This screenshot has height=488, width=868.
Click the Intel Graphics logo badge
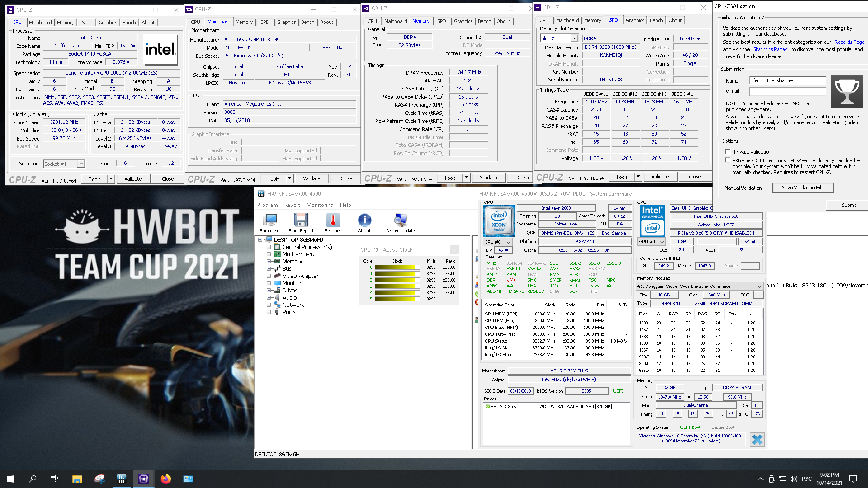tap(652, 221)
